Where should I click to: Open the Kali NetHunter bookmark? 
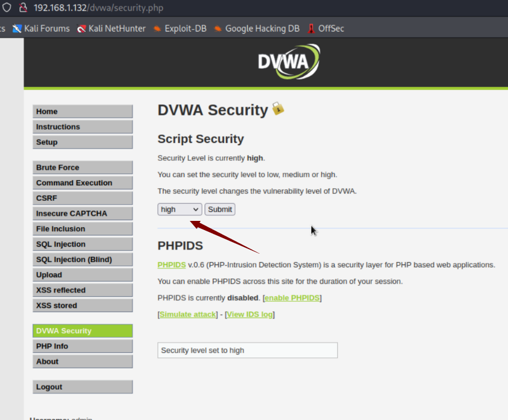tap(111, 29)
